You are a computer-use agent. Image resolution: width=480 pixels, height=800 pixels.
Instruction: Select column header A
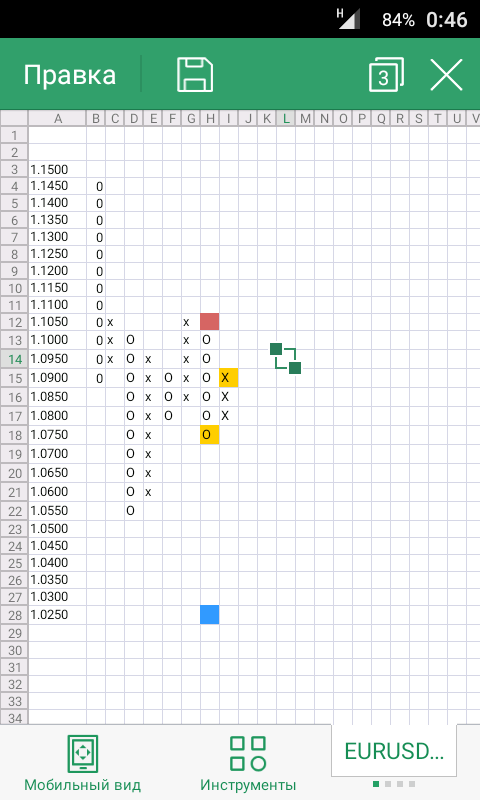[x=58, y=118]
